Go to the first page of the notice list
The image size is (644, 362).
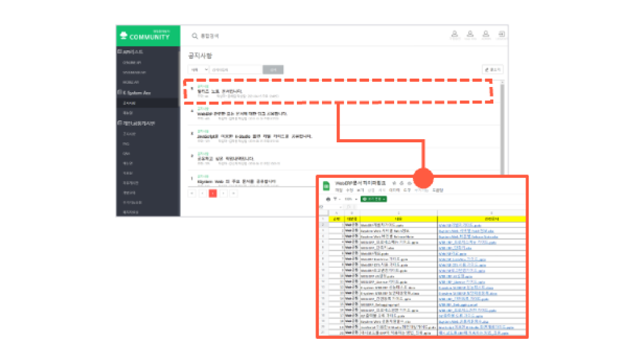(192, 193)
